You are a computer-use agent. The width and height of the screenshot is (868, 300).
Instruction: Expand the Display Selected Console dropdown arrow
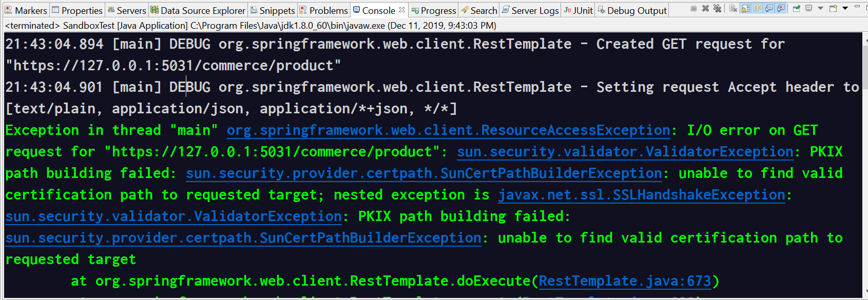(820, 9)
